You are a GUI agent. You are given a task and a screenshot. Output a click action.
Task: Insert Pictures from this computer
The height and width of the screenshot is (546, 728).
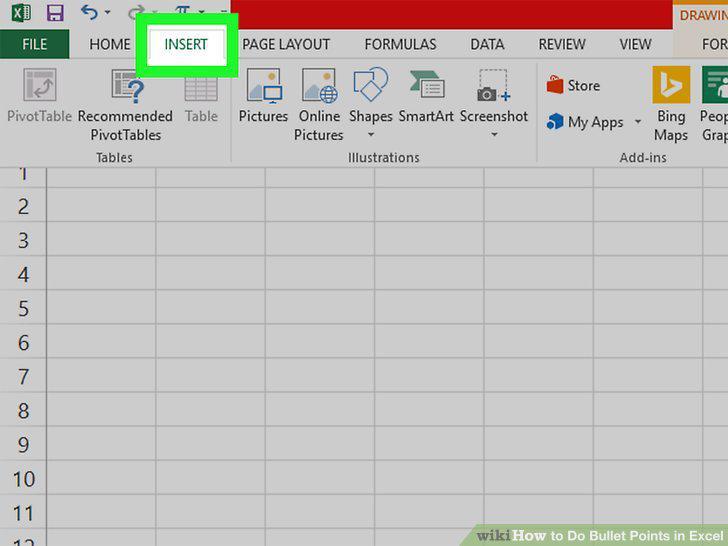(x=263, y=96)
